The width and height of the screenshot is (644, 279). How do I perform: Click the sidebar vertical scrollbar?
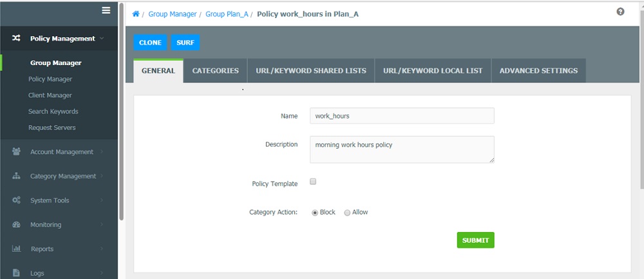[x=122, y=111]
